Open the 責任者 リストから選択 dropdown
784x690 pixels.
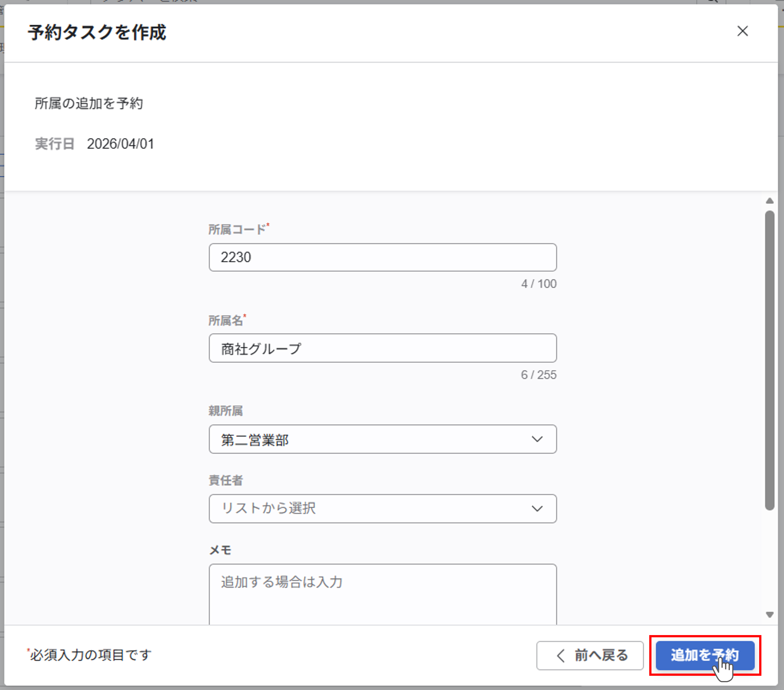(x=368, y=509)
